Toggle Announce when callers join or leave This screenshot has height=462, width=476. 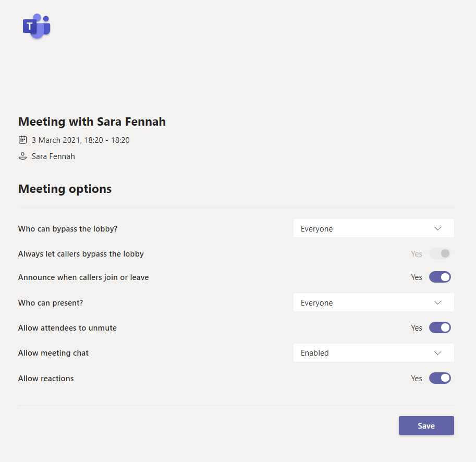[x=440, y=277]
